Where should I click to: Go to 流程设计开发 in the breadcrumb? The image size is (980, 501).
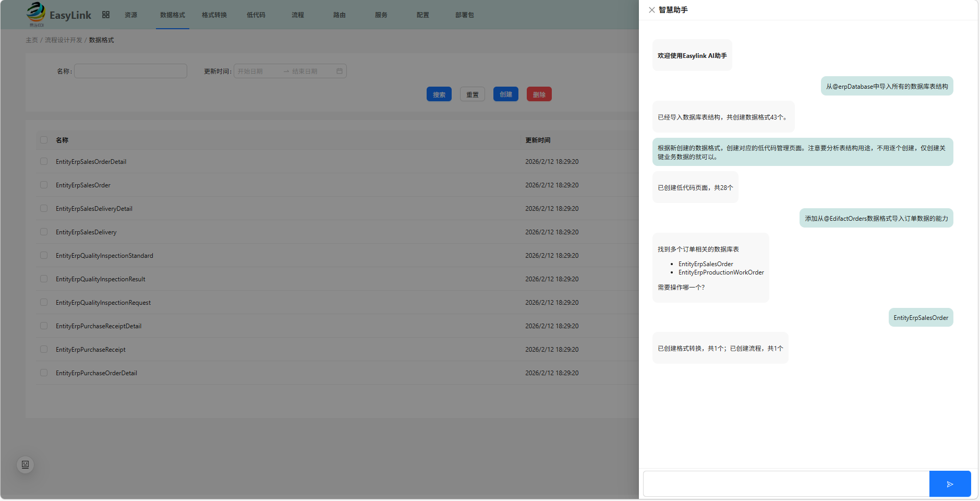coord(64,40)
